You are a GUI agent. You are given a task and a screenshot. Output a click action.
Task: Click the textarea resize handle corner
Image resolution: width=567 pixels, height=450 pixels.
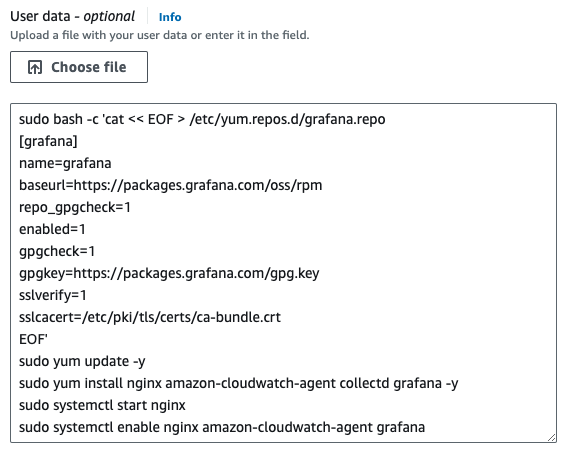[551, 438]
